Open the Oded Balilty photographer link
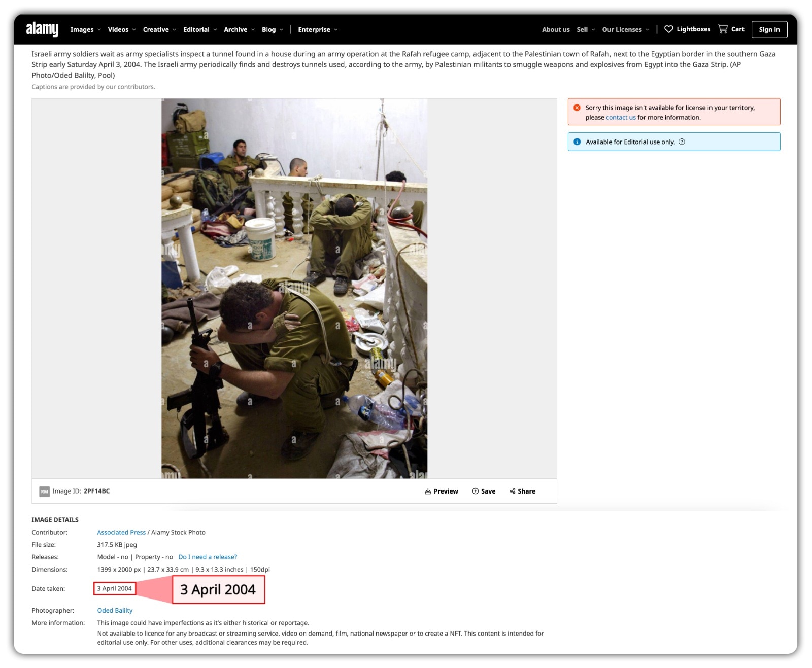812x668 pixels. click(x=115, y=610)
